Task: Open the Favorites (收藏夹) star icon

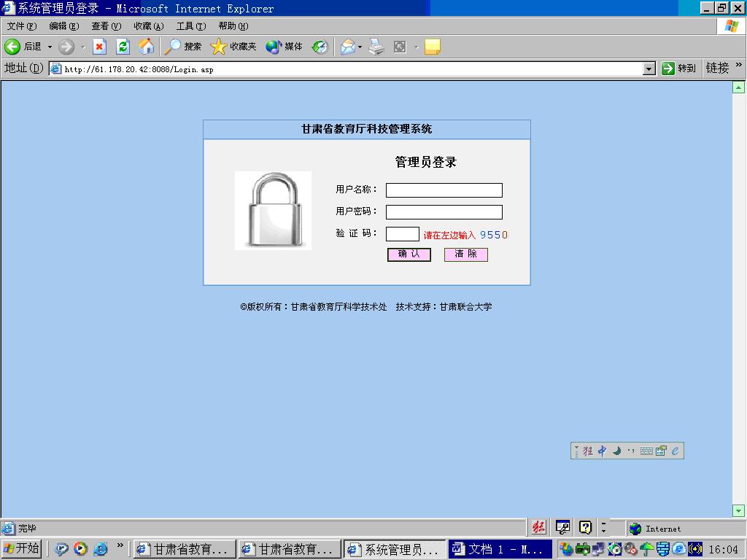Action: 219,47
